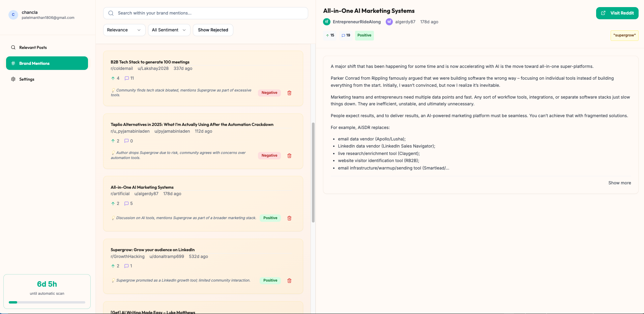Click the trash icon on the Supergrow LinkedIn card

click(x=289, y=281)
